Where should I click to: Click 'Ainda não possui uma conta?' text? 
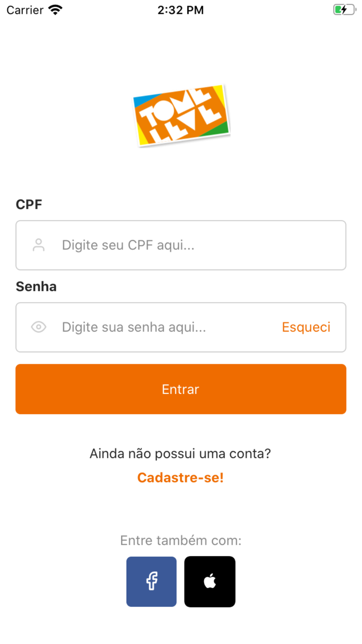[180, 453]
